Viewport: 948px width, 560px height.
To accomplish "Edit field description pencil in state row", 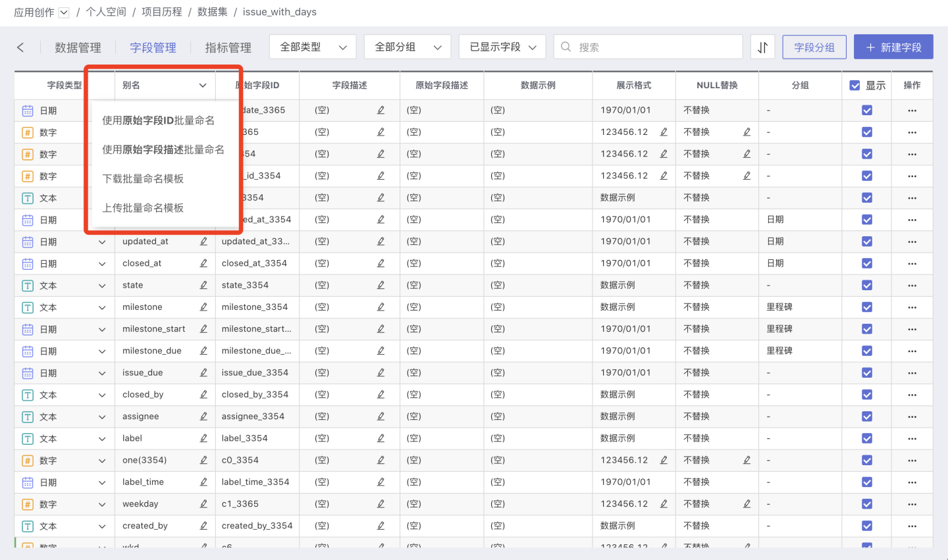I will (381, 285).
